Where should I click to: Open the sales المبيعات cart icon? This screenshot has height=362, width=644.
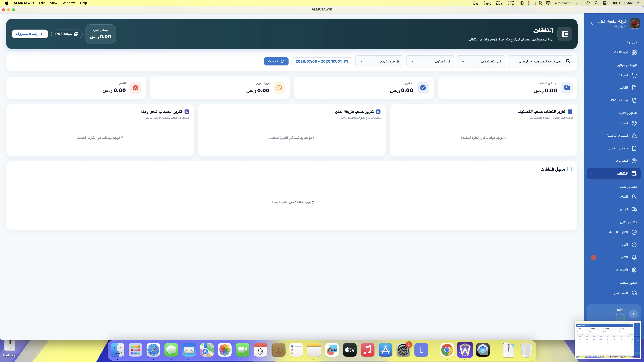634,75
